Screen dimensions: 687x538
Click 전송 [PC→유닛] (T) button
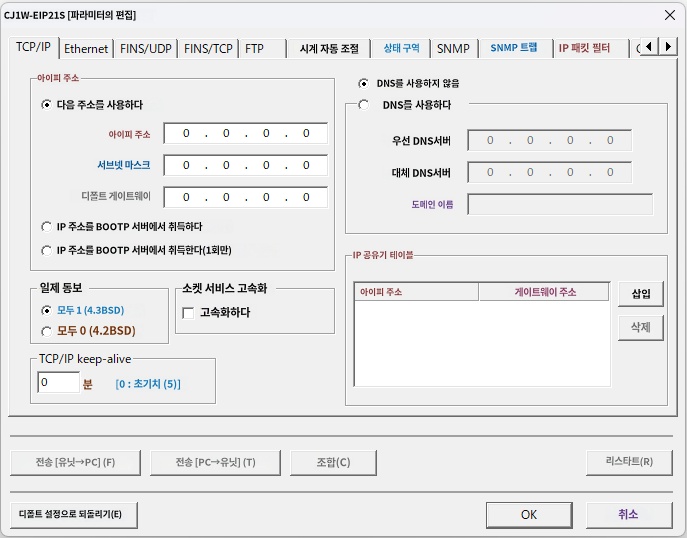215,463
